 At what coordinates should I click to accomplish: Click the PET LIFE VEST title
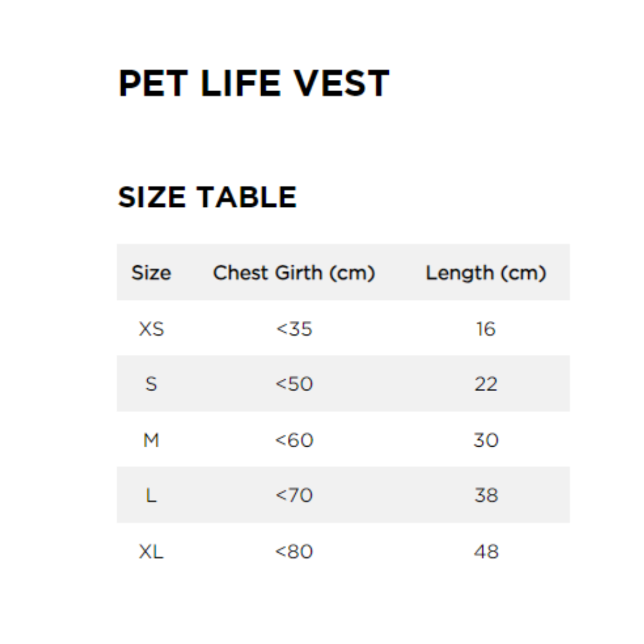click(253, 83)
